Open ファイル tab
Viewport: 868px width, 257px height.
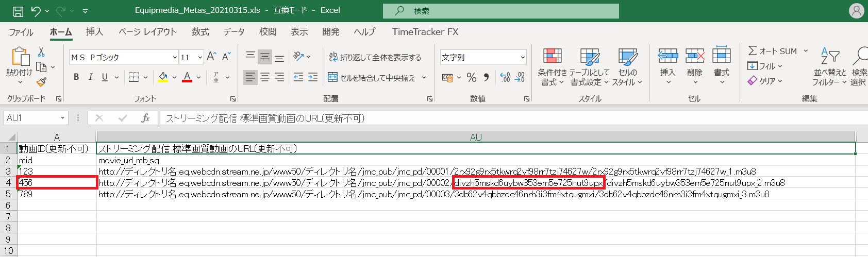(x=21, y=32)
